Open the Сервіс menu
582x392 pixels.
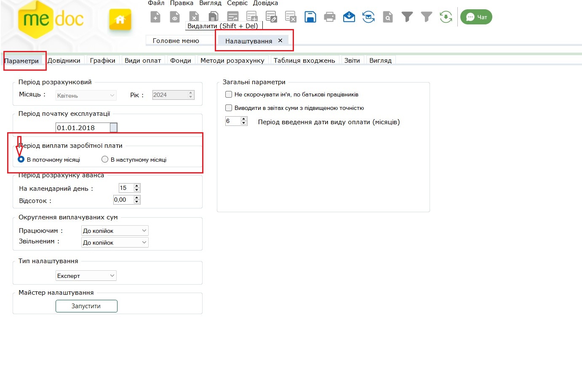click(x=237, y=3)
